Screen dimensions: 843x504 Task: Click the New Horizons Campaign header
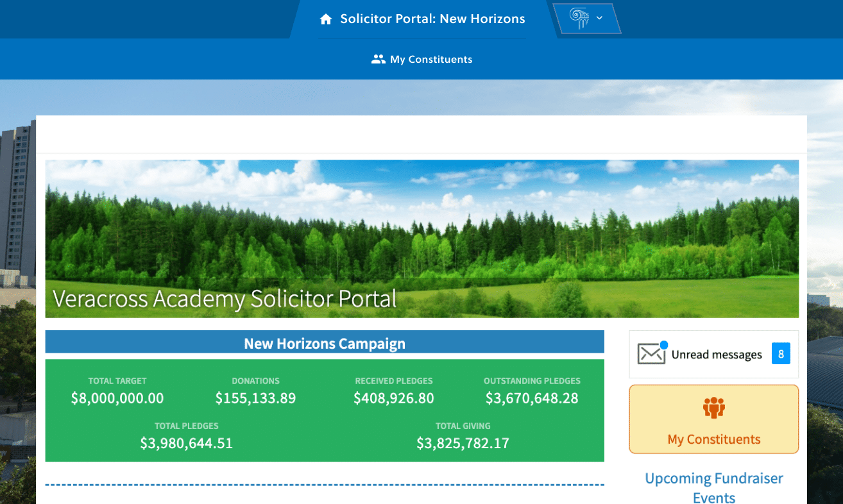(325, 343)
